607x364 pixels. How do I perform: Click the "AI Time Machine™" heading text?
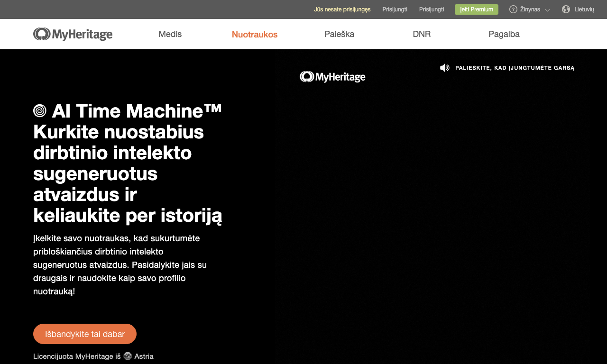[137, 111]
